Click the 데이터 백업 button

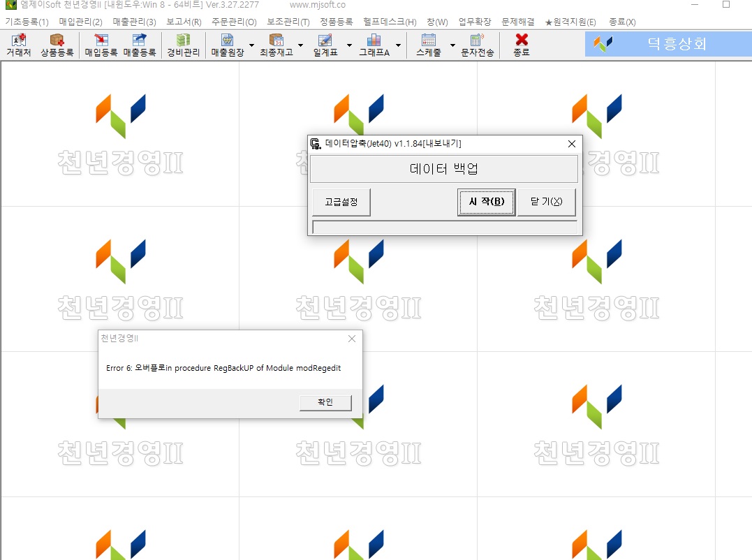tap(443, 169)
